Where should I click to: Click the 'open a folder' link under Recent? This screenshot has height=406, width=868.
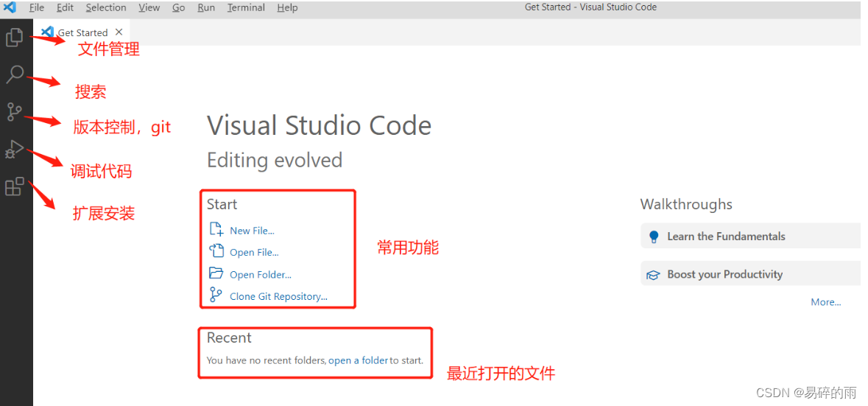pyautogui.click(x=358, y=360)
